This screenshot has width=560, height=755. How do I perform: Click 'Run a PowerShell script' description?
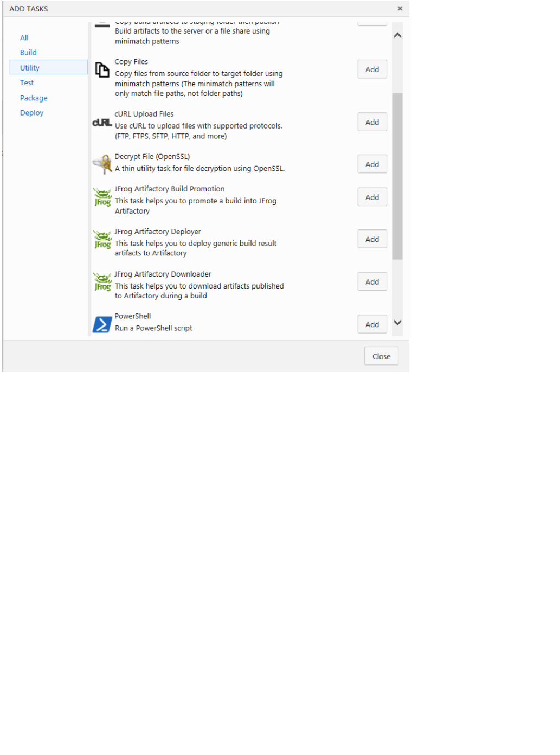[x=153, y=328]
